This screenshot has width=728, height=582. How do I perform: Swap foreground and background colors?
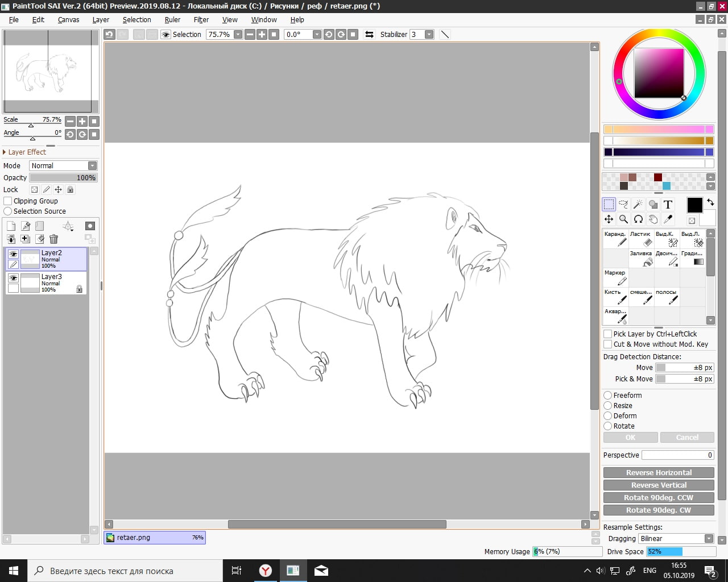pos(710,202)
